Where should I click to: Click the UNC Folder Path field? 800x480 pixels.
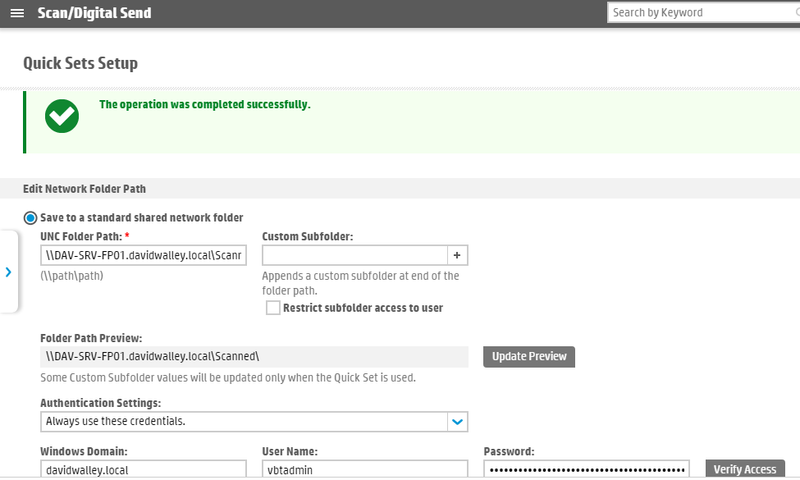coord(143,255)
